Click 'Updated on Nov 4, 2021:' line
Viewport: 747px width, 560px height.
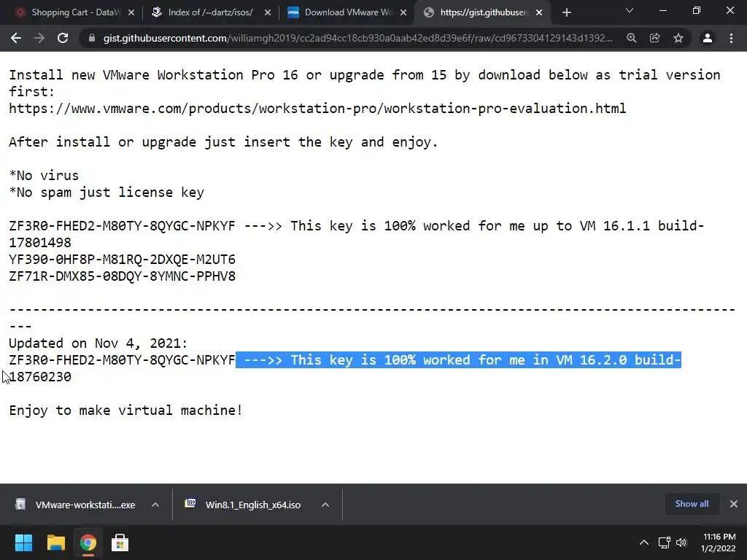98,343
